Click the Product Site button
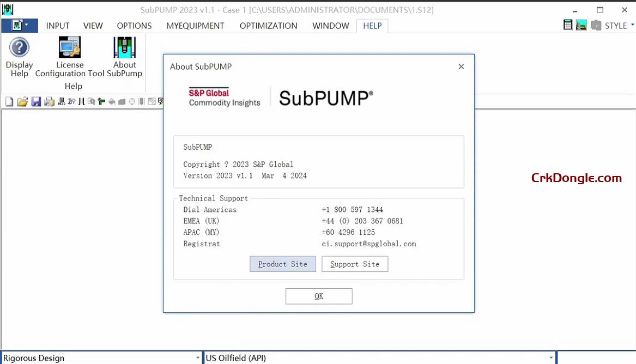 pyautogui.click(x=282, y=264)
